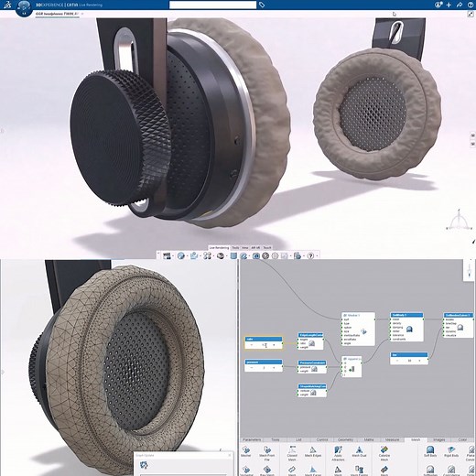476x476 pixels.
Task: Click the camera snapshot icon in action bar
Action: (256, 255)
